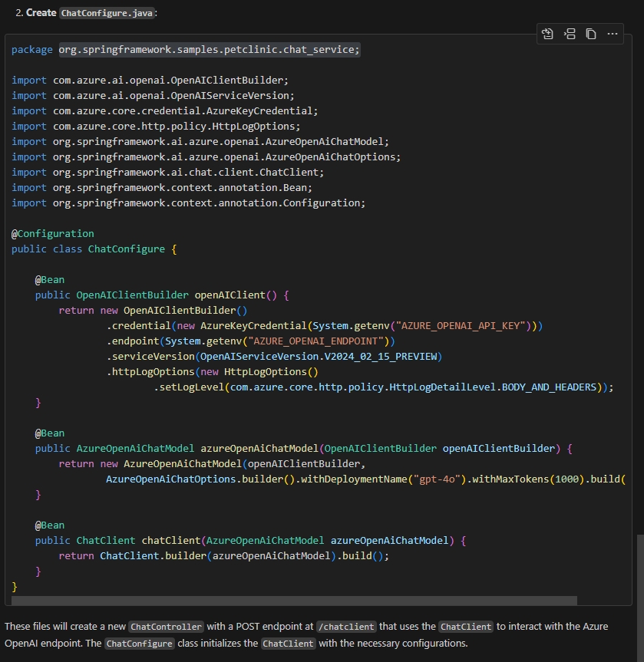Click BODY_AND_HEADERS log level value
The height and width of the screenshot is (662, 644).
pyautogui.click(x=549, y=387)
